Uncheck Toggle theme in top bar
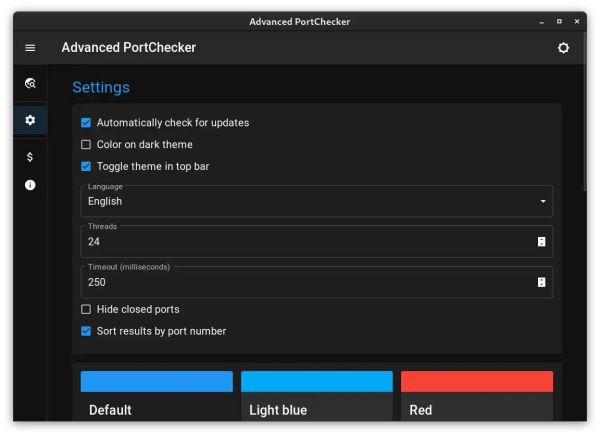 pos(86,167)
